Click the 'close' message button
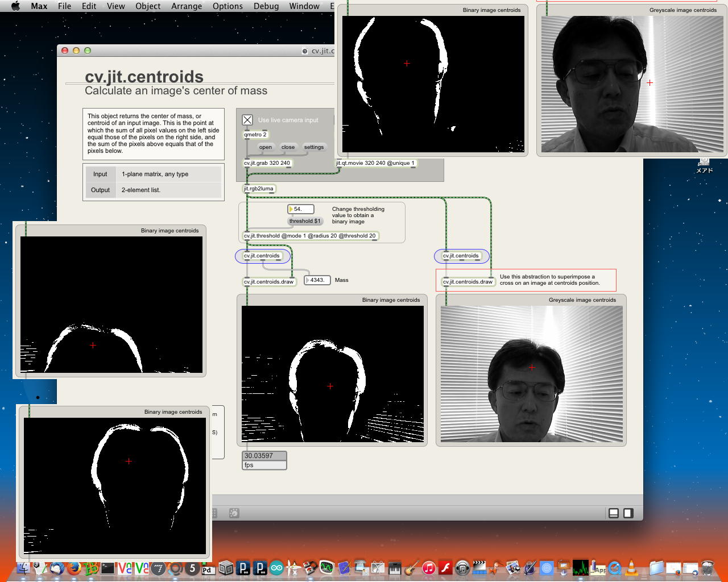 pos(288,147)
